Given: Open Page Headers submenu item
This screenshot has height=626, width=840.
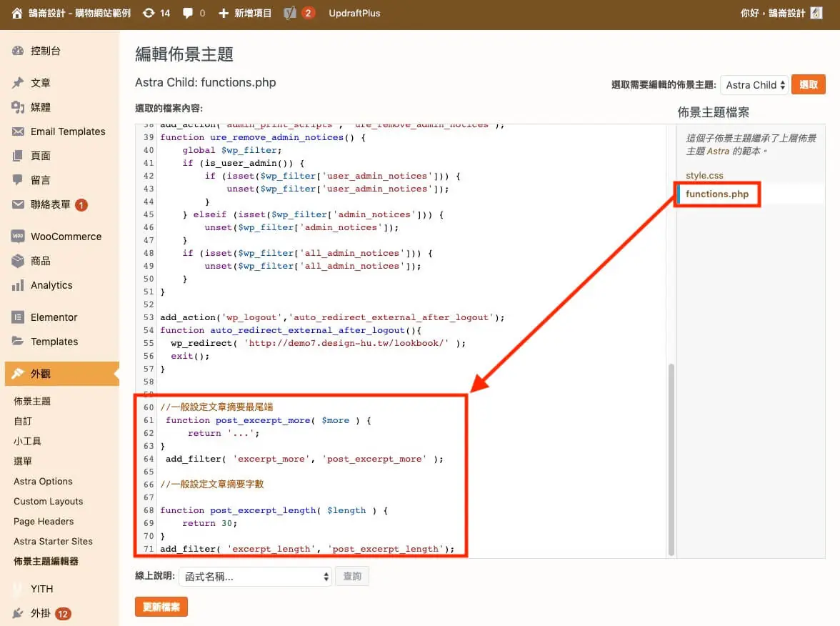Looking at the screenshot, I should coord(44,522).
